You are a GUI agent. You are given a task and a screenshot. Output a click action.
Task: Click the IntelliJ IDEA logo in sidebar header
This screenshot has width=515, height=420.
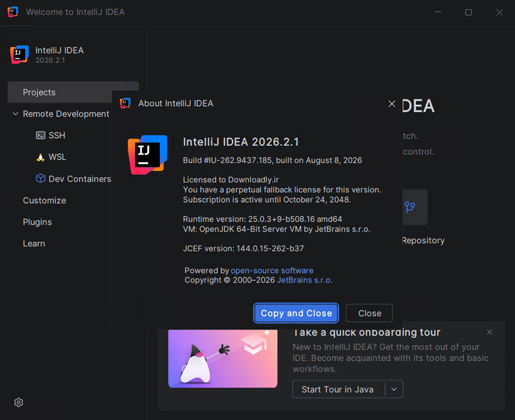click(x=20, y=54)
